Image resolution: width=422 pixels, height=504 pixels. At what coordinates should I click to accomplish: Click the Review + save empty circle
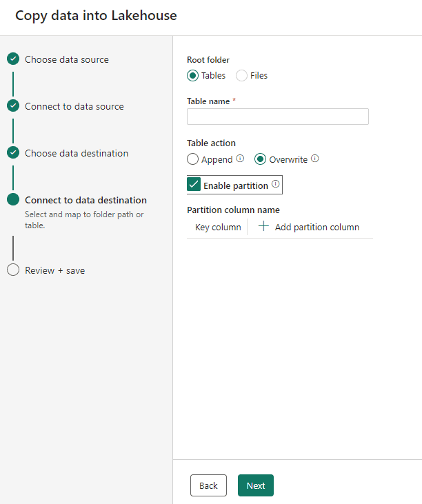13,270
